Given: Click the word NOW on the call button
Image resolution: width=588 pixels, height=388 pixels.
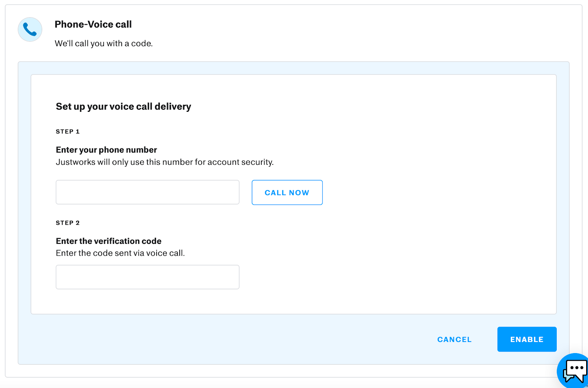Looking at the screenshot, I should (299, 193).
